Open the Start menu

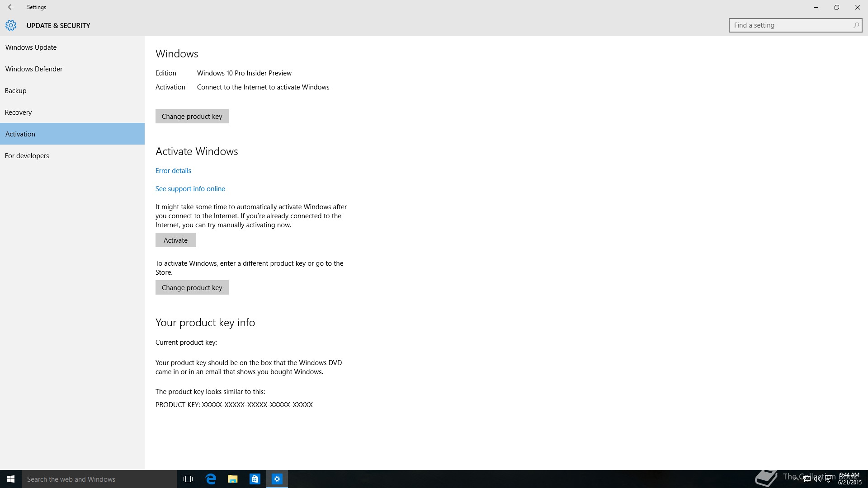[x=11, y=479]
